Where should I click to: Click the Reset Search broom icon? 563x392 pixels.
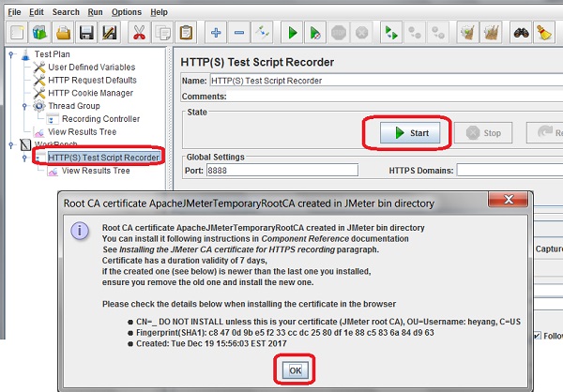[544, 33]
